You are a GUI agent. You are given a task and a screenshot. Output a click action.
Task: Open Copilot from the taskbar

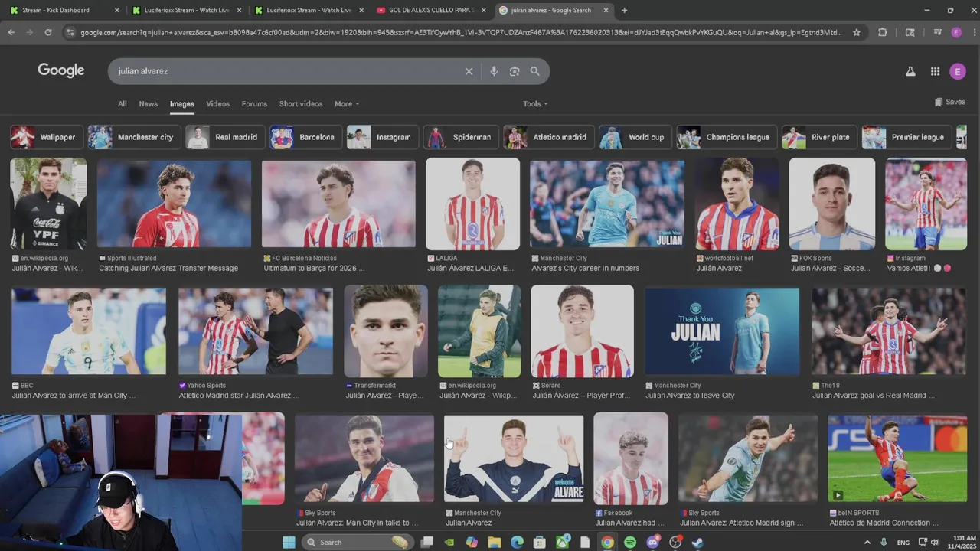click(472, 542)
